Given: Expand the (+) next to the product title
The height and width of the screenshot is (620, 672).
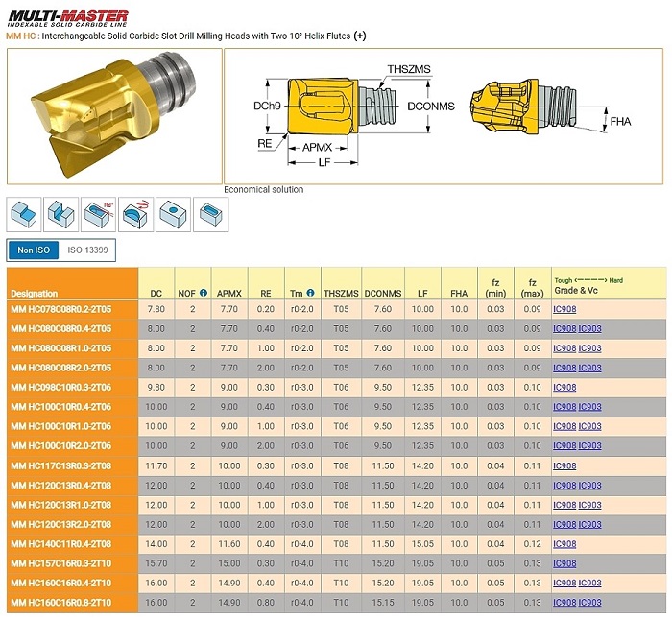Looking at the screenshot, I should [x=360, y=36].
